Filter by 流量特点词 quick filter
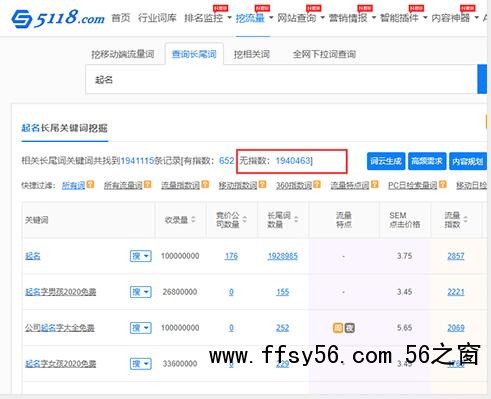The width and height of the screenshot is (491, 399). click(x=350, y=185)
